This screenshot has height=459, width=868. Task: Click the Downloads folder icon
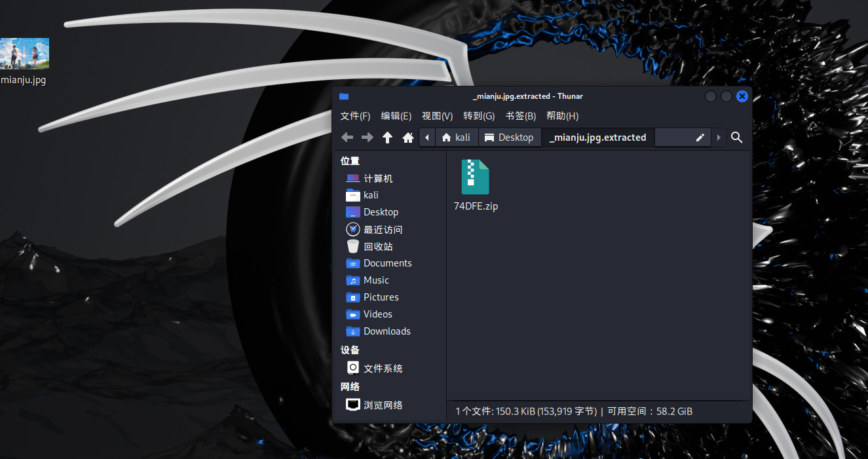(353, 331)
